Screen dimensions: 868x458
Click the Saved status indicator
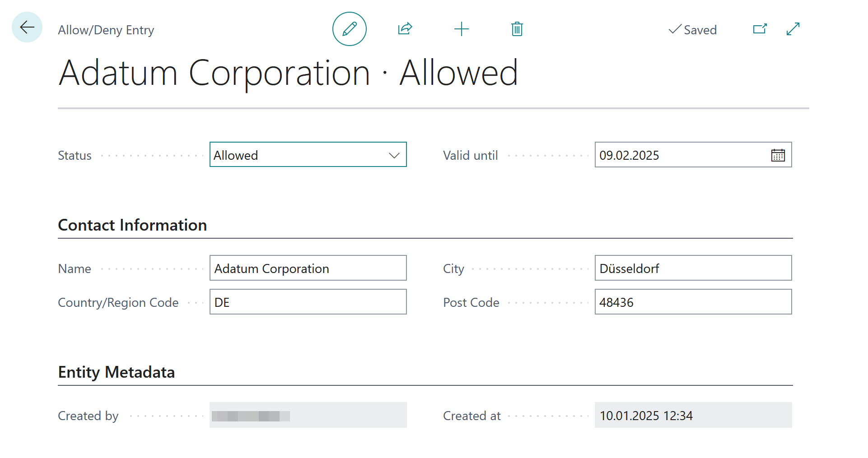point(692,30)
